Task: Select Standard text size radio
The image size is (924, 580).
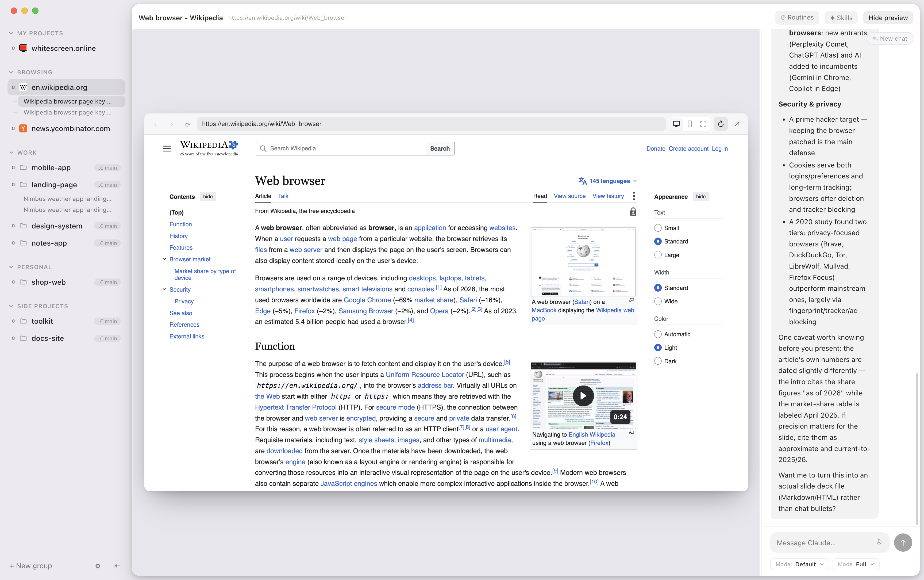Action: [x=658, y=241]
